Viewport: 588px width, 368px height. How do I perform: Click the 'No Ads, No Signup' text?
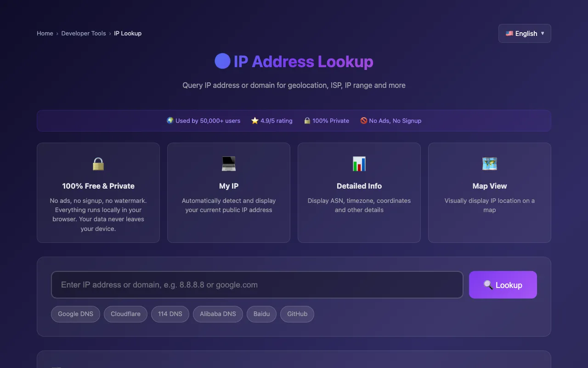pos(395,121)
